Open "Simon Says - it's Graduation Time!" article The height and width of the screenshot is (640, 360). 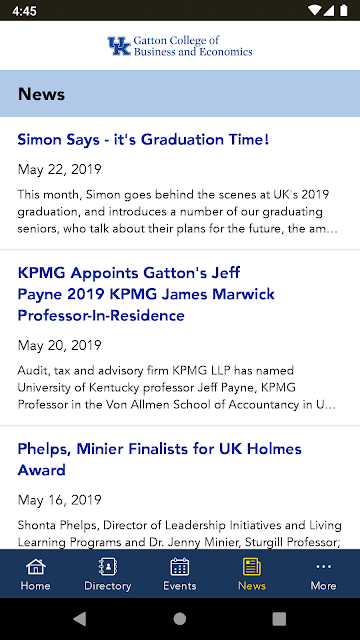pos(143,140)
